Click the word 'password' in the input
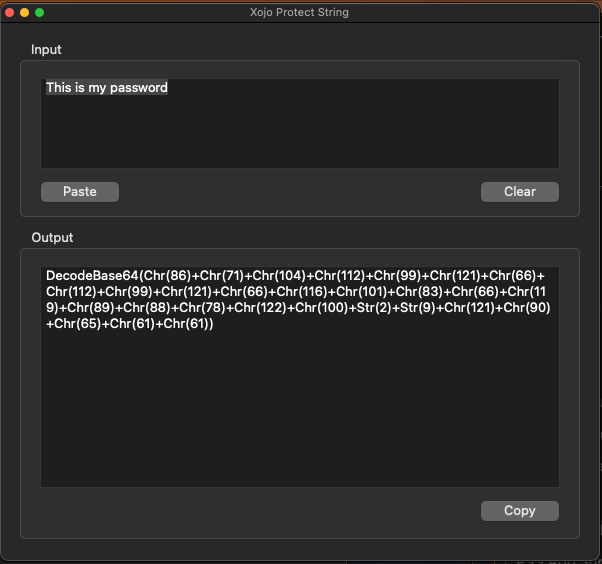 (x=139, y=88)
